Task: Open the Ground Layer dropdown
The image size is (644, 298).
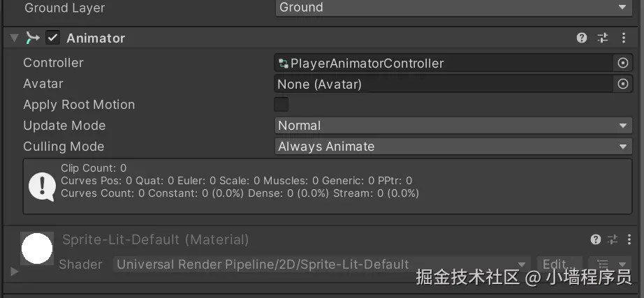Action: (x=453, y=8)
